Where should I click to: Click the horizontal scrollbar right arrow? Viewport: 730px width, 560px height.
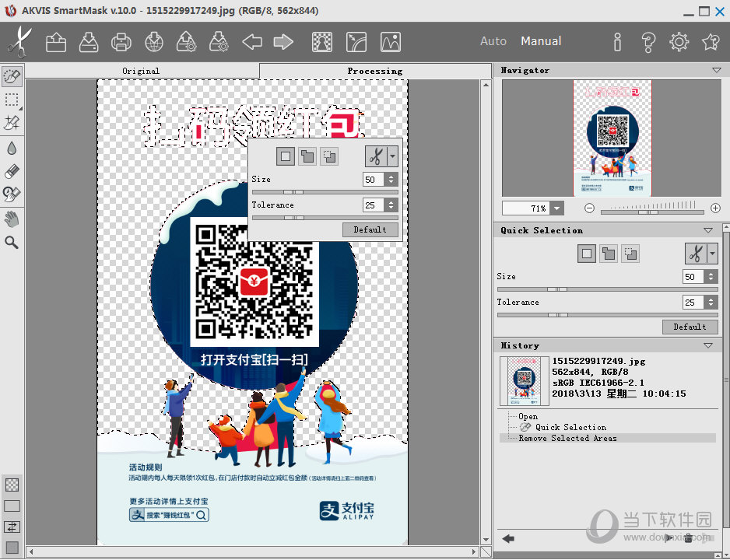pos(475,552)
